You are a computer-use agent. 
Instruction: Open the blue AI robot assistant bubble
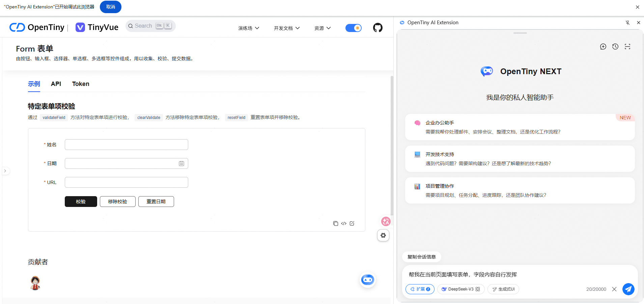pyautogui.click(x=368, y=279)
